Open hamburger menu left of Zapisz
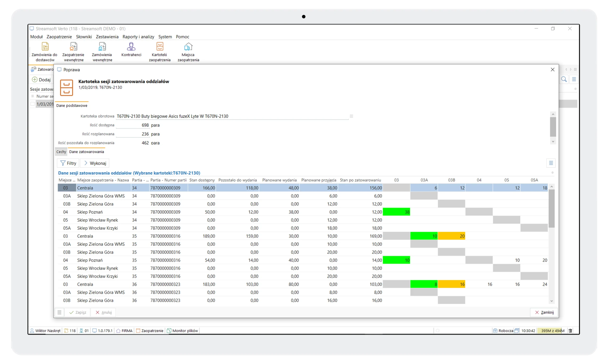Screen dimensions: 607x364 tap(59, 312)
